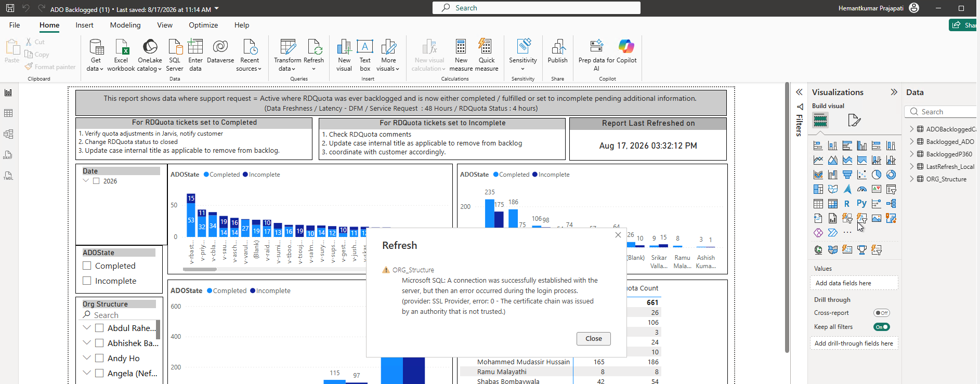Screen dimensions: 980x384
Task: Select the Decomposition tree visual
Action: 891,204
